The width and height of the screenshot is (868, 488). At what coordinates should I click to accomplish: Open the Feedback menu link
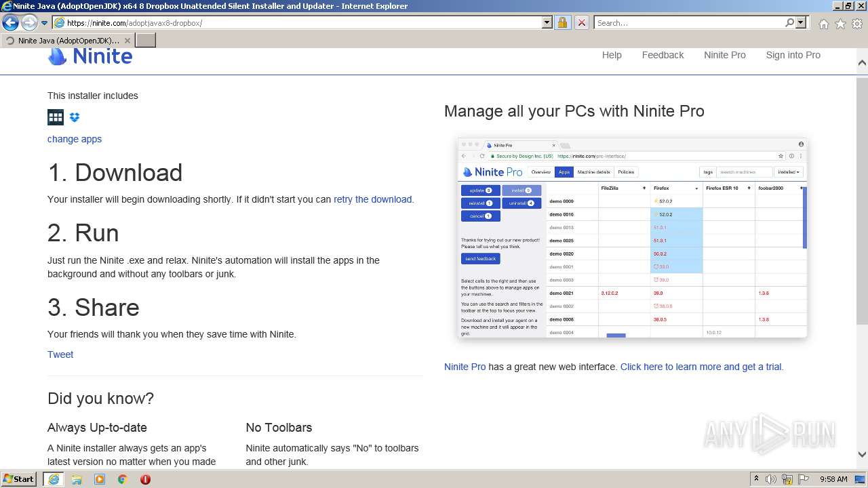[663, 55]
